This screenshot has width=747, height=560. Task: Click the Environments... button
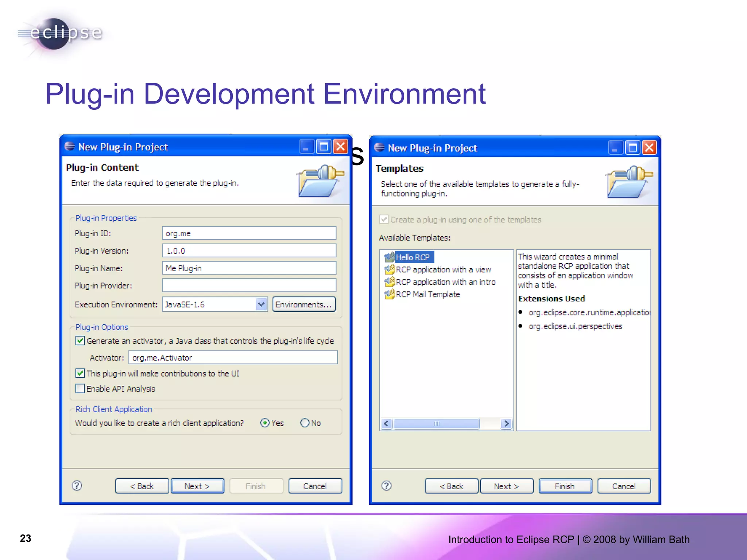click(x=304, y=304)
